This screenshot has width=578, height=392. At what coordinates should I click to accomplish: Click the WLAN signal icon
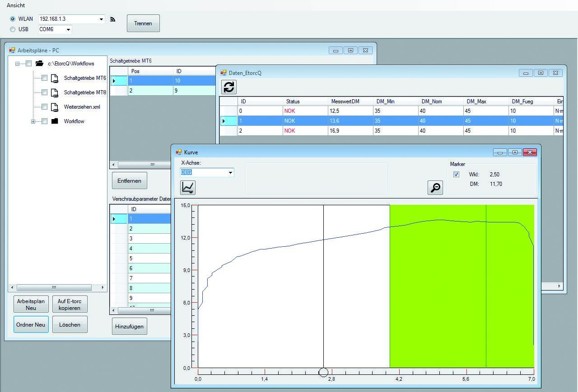[113, 19]
